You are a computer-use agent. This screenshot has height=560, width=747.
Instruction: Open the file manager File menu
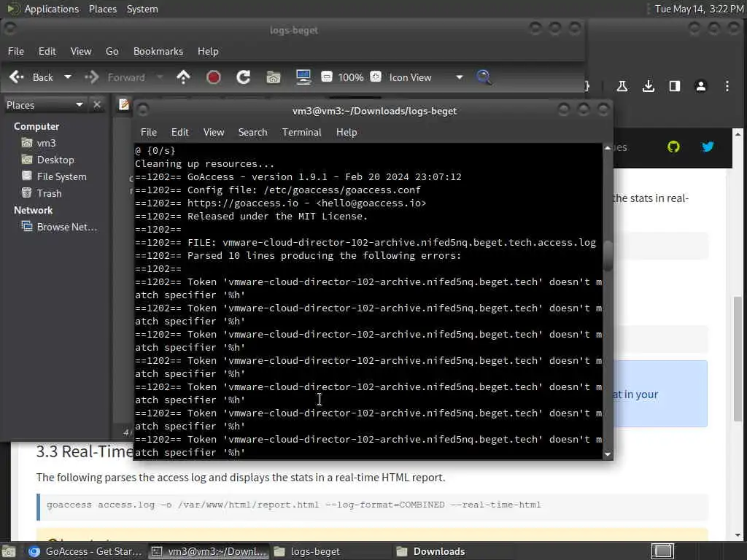click(16, 51)
